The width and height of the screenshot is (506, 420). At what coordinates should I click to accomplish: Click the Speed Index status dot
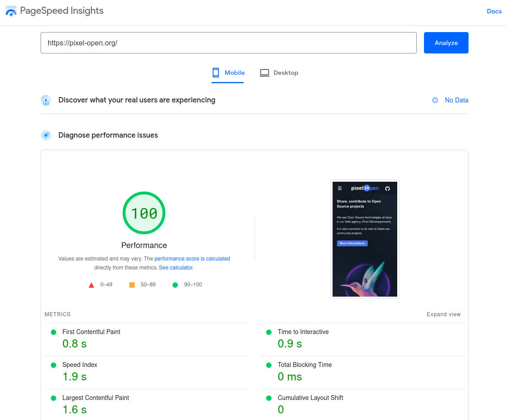[x=53, y=365]
